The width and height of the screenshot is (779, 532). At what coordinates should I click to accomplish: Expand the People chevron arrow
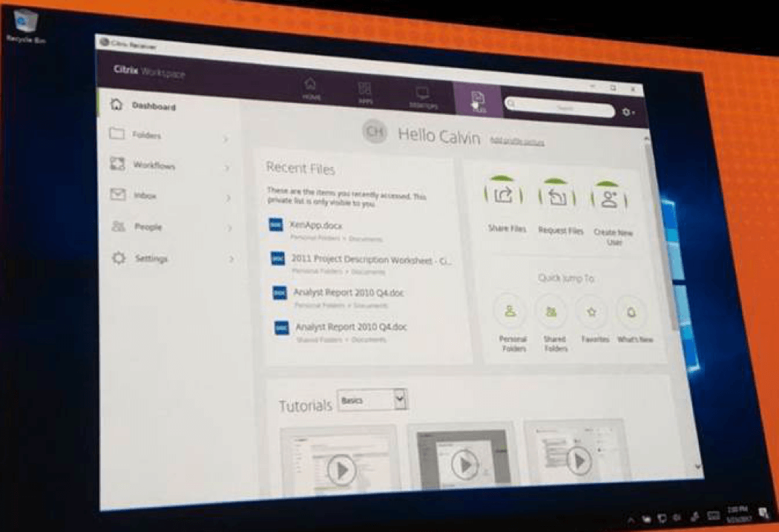point(230,229)
